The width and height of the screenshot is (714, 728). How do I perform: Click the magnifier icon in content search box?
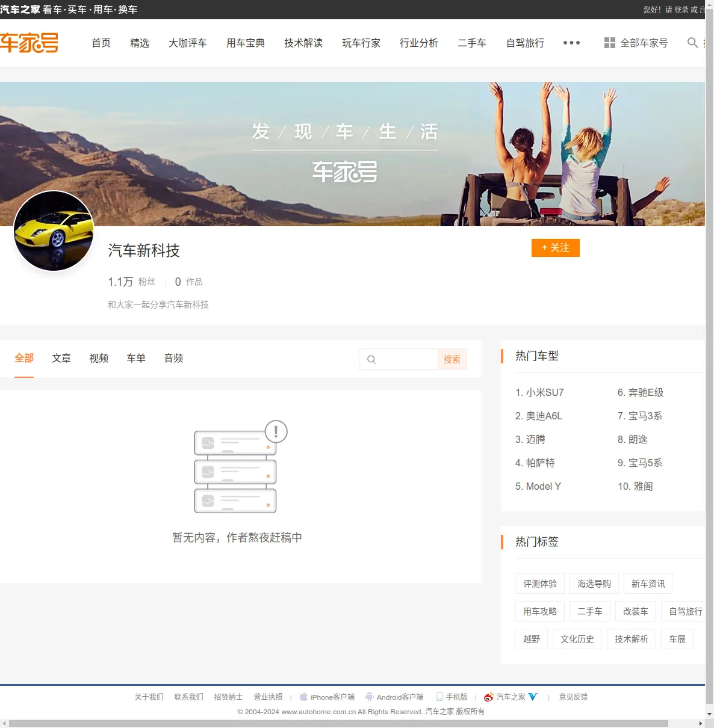[x=371, y=359]
